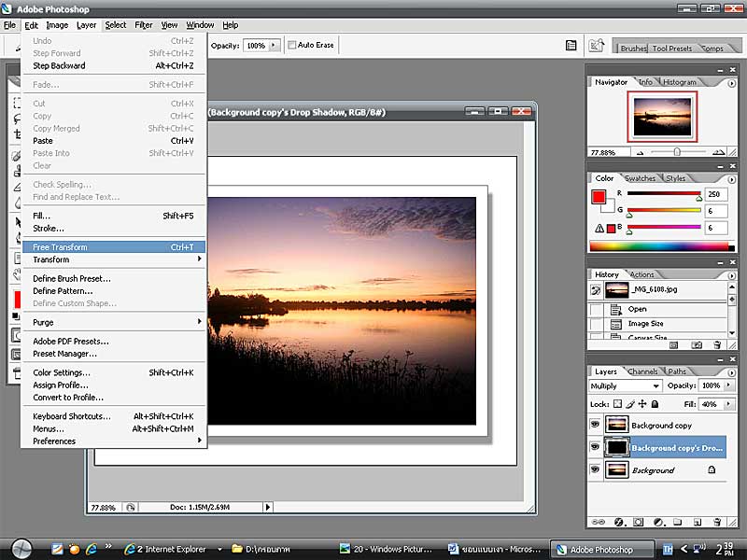The image size is (747, 560).
Task: Choose Free Transform from Edit menu
Action: (x=114, y=247)
